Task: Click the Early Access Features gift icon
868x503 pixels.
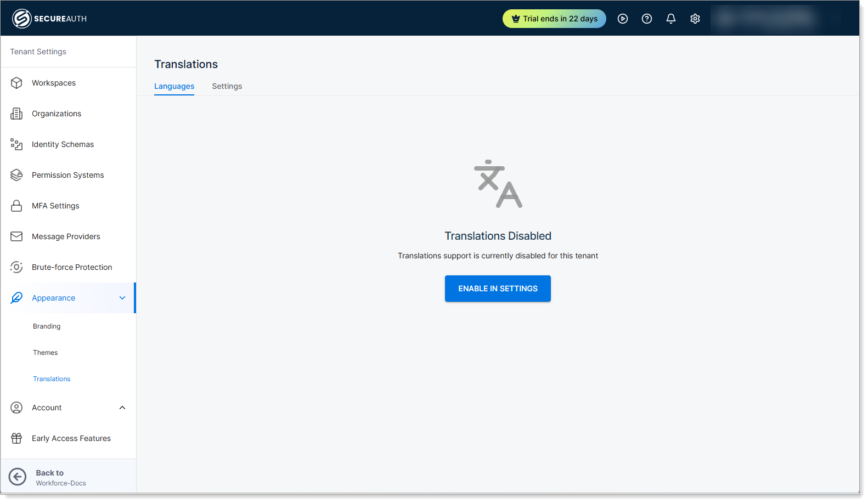Action: pyautogui.click(x=16, y=438)
